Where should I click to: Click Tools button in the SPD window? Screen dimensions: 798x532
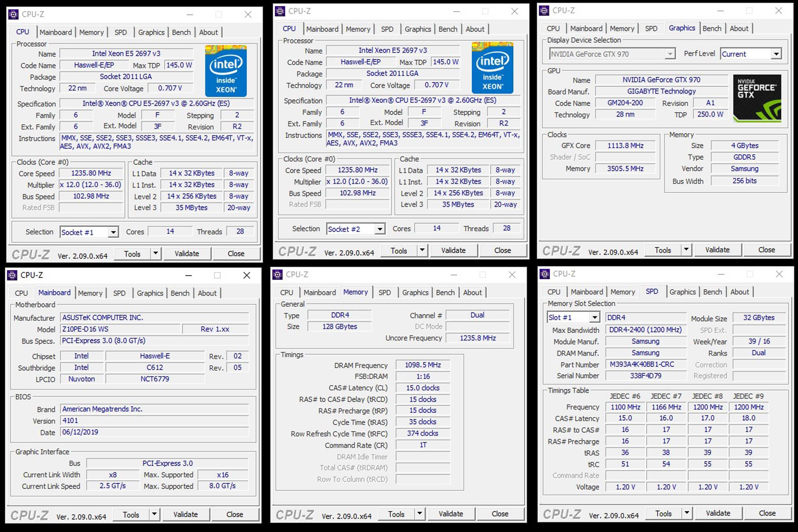(x=663, y=513)
